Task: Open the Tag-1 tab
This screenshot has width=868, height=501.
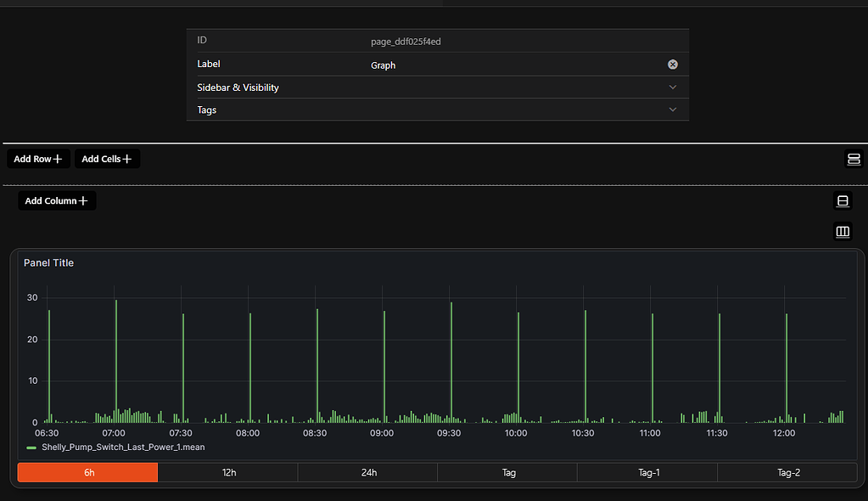Action: click(x=647, y=472)
